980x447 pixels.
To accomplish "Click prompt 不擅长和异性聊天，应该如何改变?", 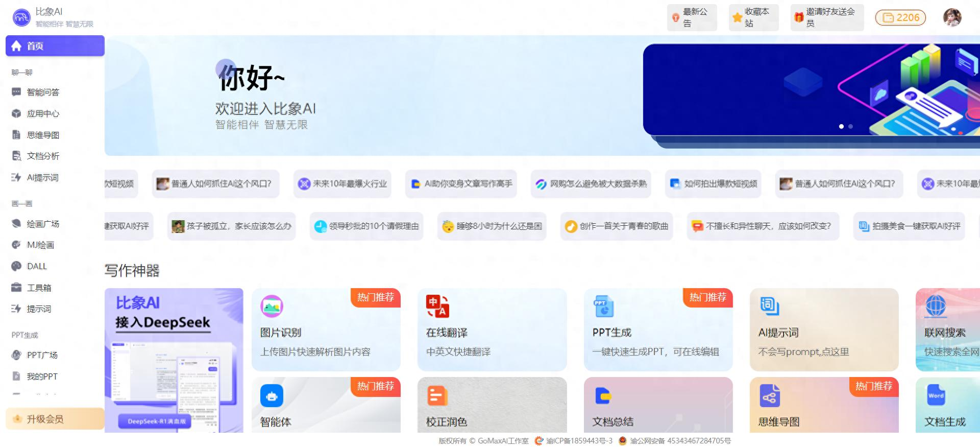I will click(763, 226).
